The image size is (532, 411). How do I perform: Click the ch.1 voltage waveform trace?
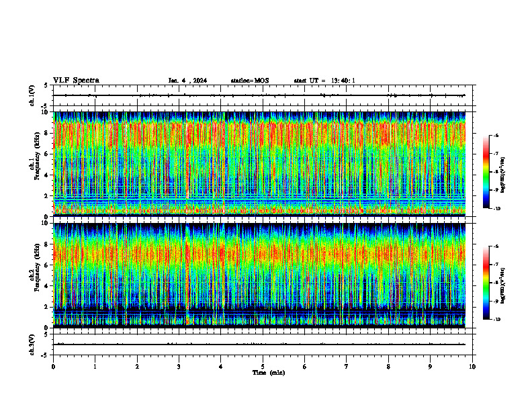(259, 95)
